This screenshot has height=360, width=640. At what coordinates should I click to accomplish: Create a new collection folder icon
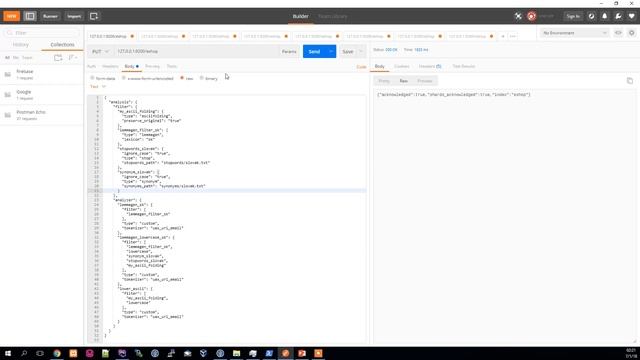58,58
